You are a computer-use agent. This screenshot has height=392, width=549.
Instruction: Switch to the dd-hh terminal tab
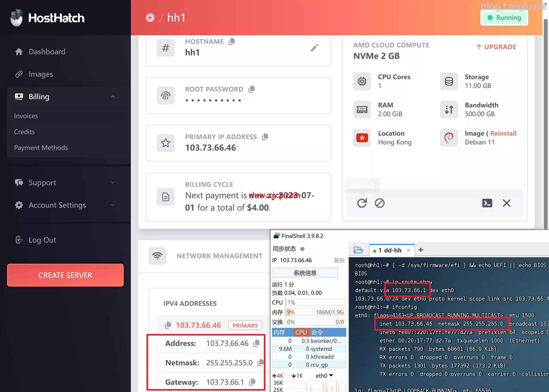tap(390, 250)
